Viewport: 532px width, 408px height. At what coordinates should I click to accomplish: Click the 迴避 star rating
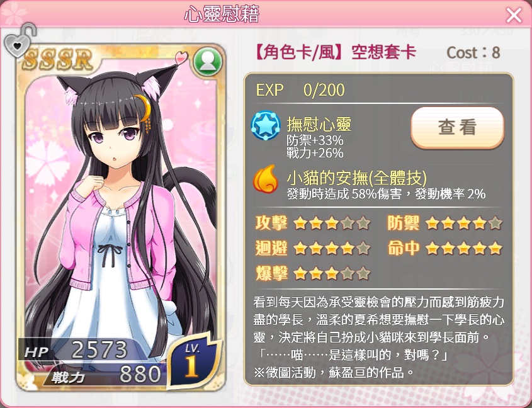point(332,249)
